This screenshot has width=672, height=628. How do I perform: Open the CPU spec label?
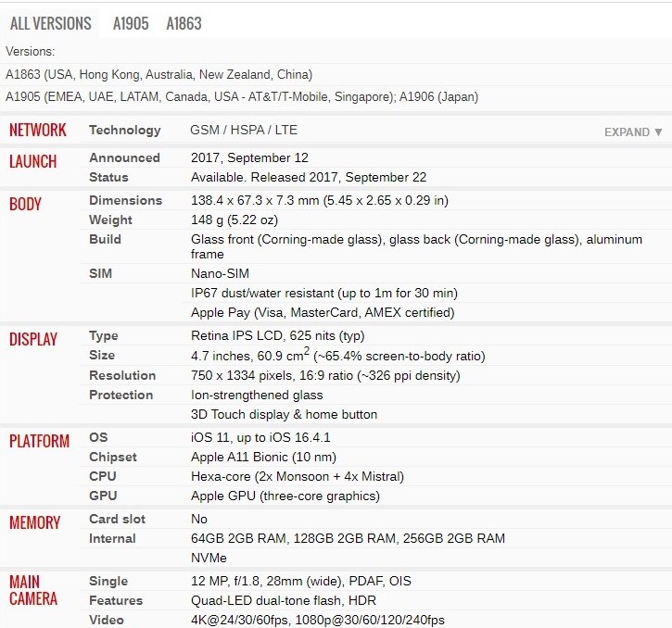click(x=103, y=476)
